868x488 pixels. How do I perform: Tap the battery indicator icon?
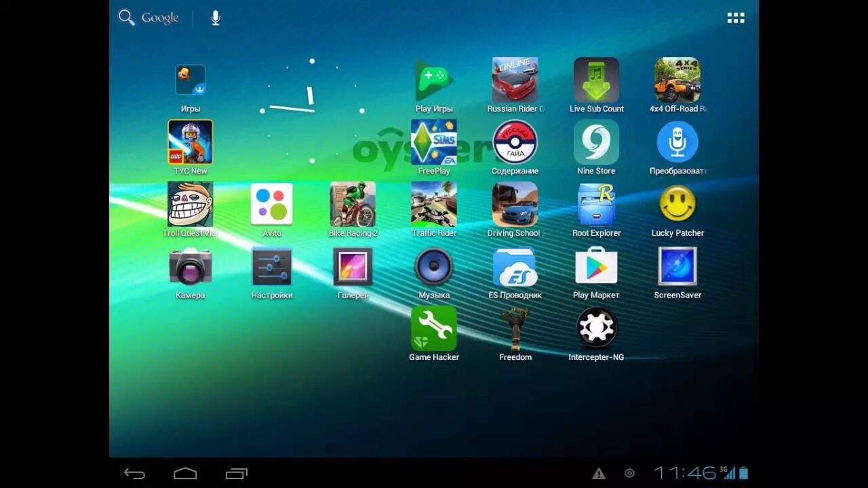click(743, 473)
